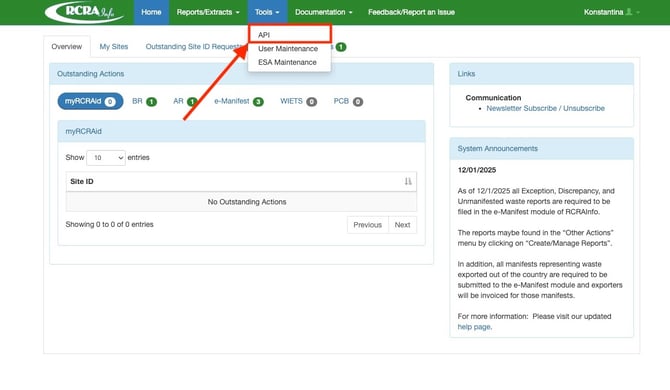This screenshot has width=670, height=390.
Task: Click the Communication heading in Links
Action: pyautogui.click(x=493, y=98)
